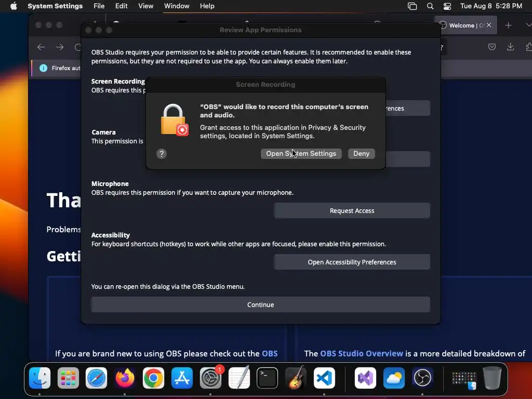
Task: Open the Window menu
Action: click(177, 6)
